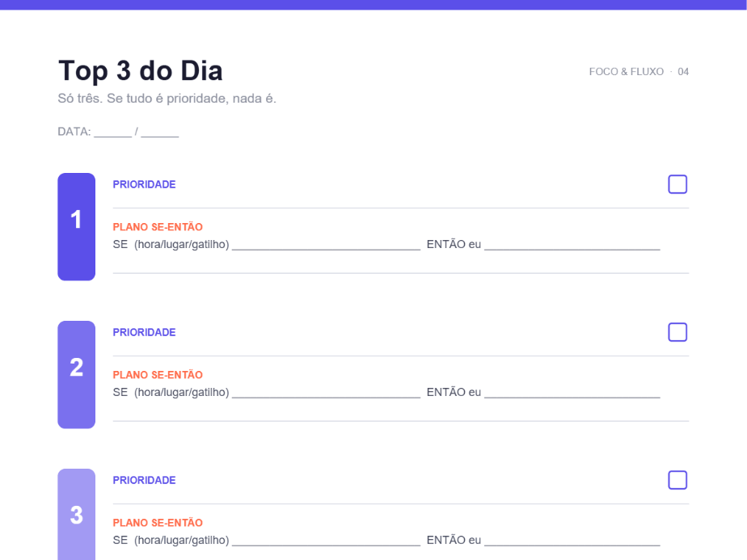This screenshot has height=560, width=747.
Task: Click the PRIORIDADE label in block 3
Action: point(145,480)
